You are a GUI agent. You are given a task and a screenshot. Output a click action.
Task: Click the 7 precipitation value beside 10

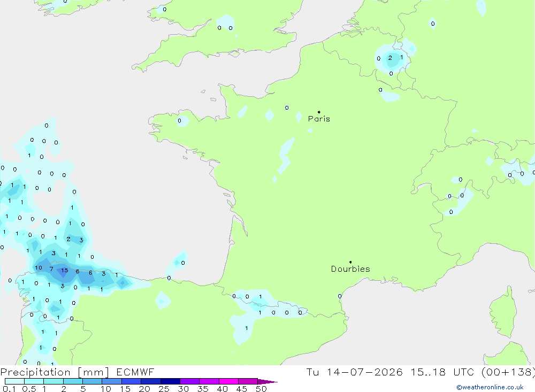[x=51, y=269]
